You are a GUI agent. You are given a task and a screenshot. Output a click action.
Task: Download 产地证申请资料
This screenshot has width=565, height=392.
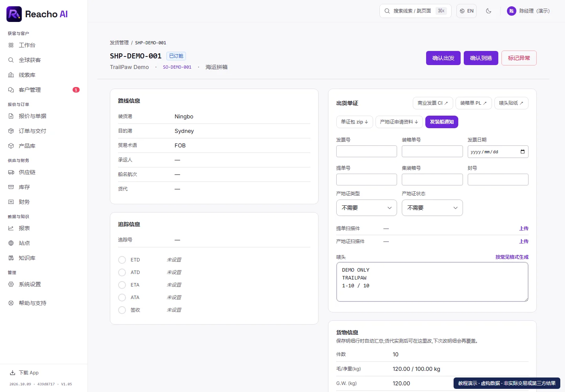coord(399,122)
